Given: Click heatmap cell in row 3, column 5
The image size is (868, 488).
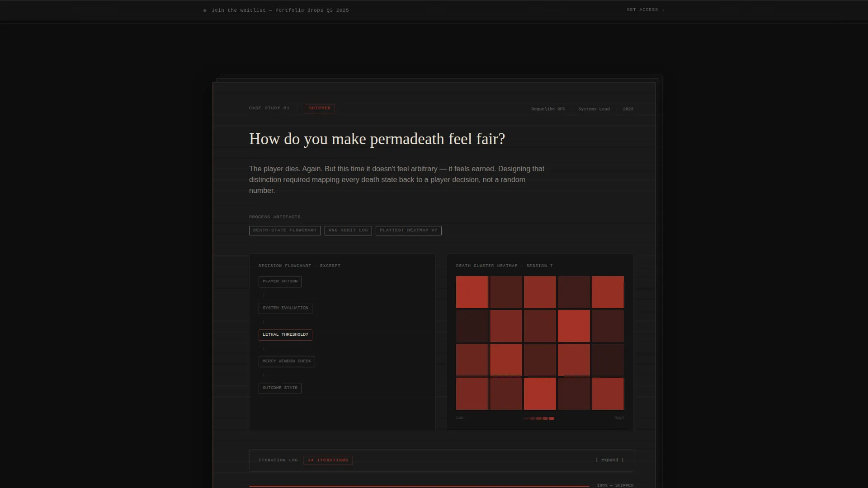Looking at the screenshot, I should pyautogui.click(x=608, y=360).
